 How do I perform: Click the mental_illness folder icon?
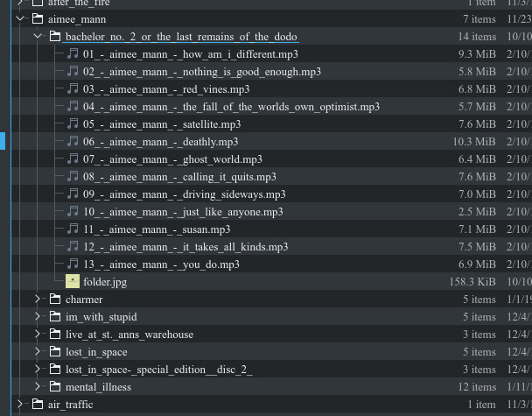point(55,387)
